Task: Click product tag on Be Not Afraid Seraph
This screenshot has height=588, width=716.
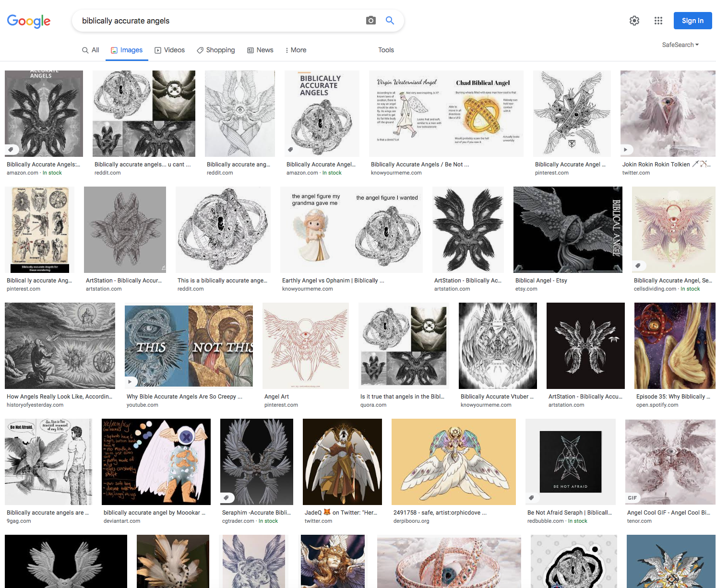Action: pos(532,498)
